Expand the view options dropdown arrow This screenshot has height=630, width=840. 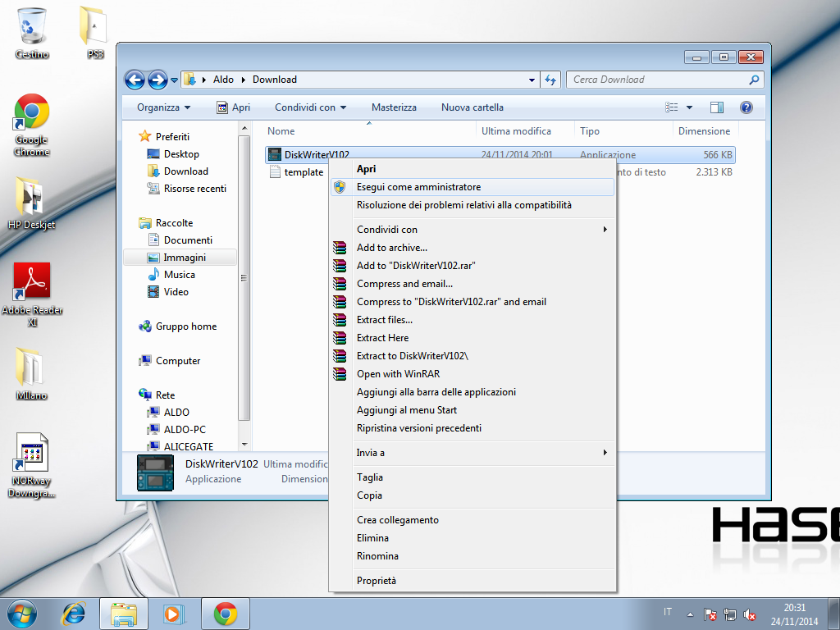pyautogui.click(x=689, y=107)
